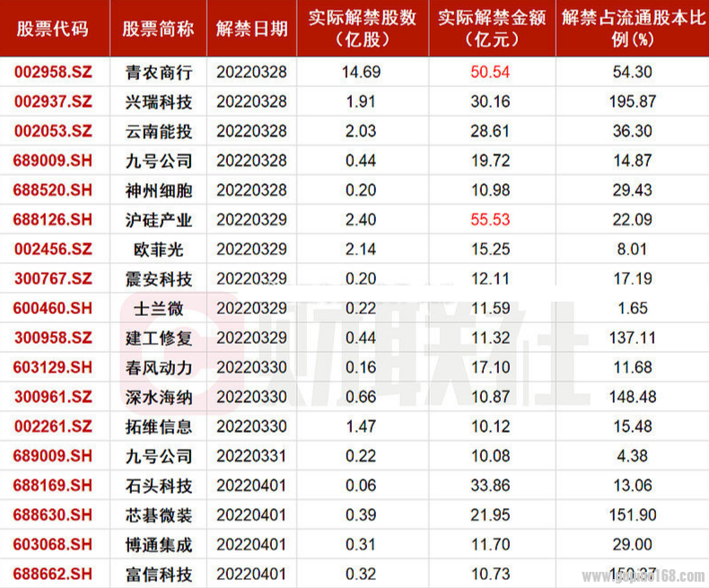Click stock name 石头科技
709x588 pixels.
(x=159, y=486)
